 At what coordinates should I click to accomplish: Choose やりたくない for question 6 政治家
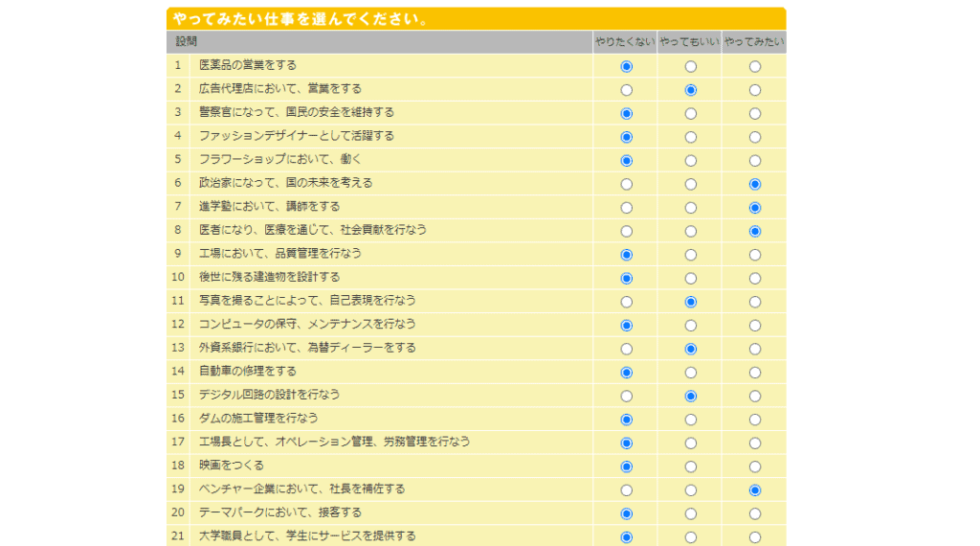(626, 184)
